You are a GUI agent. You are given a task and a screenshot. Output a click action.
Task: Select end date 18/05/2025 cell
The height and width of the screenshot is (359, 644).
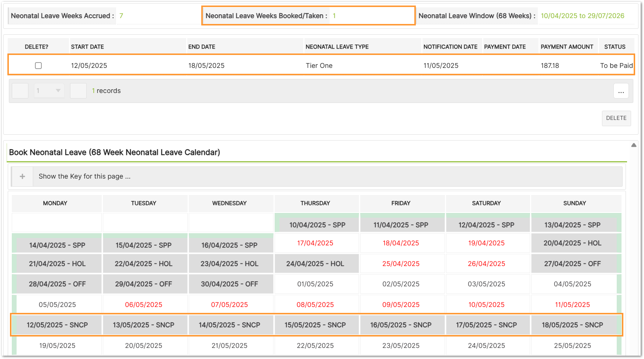[206, 66]
